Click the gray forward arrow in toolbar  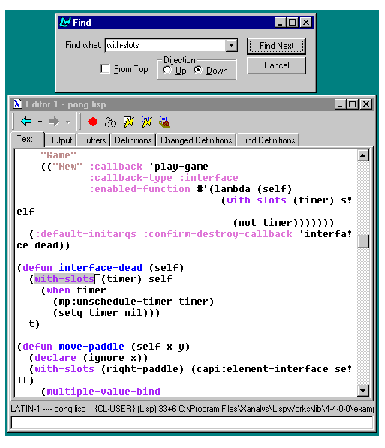click(54, 121)
